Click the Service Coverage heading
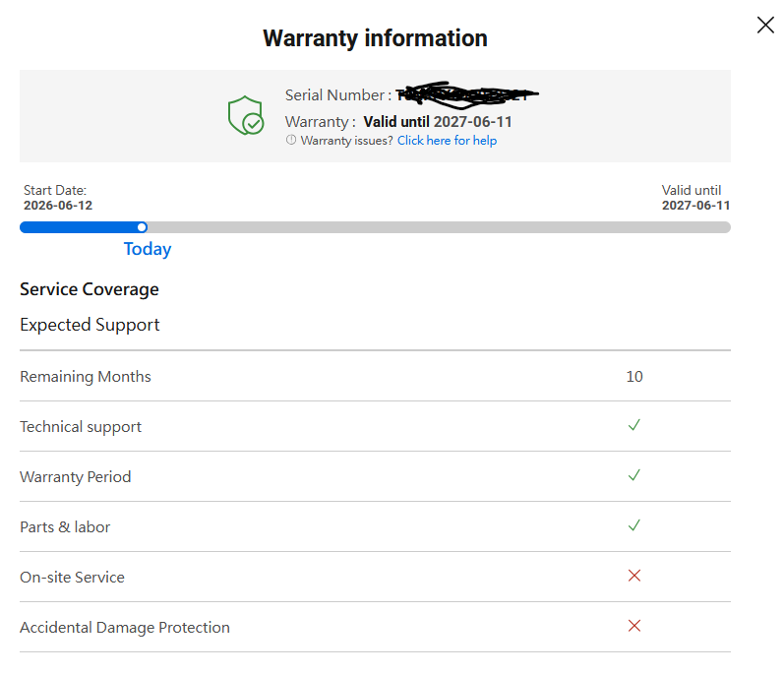The width and height of the screenshot is (784, 675). 90,289
